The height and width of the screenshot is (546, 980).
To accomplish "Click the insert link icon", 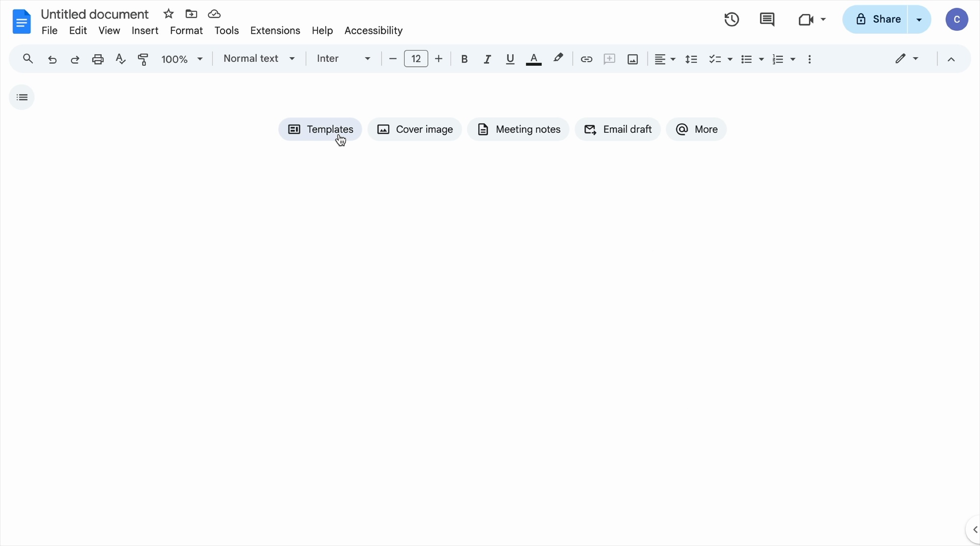I will (586, 59).
